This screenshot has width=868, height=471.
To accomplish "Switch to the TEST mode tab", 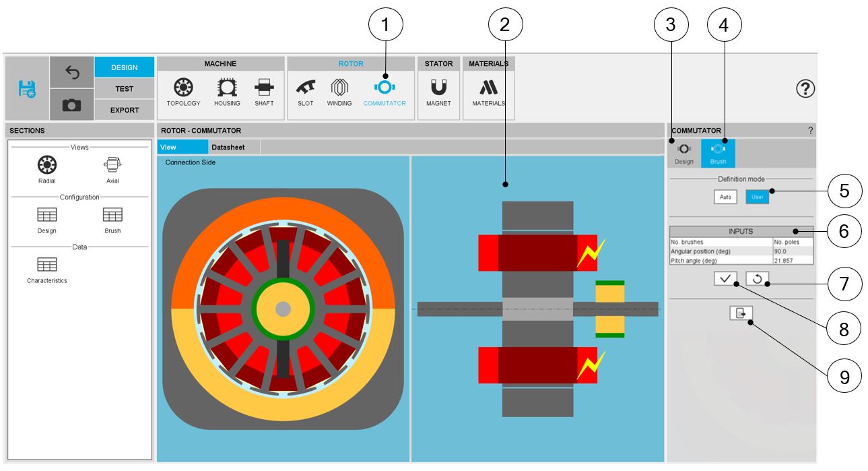I will [124, 88].
